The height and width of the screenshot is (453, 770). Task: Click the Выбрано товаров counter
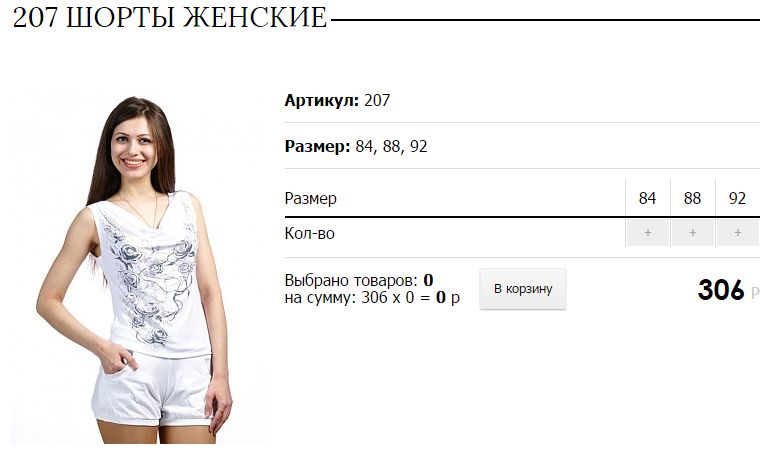click(x=359, y=280)
